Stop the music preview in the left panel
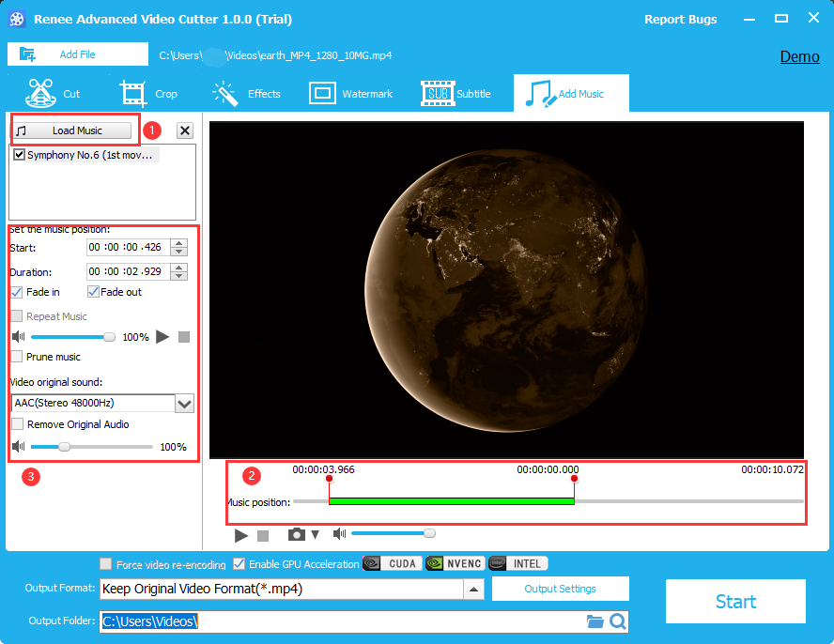This screenshot has height=644, width=834. 184,336
